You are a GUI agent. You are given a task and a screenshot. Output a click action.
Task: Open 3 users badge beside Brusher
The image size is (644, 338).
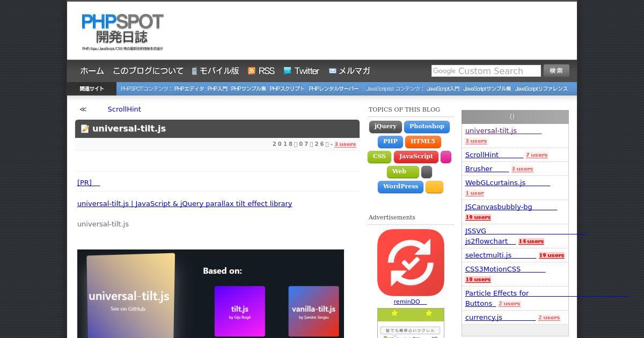click(522, 169)
